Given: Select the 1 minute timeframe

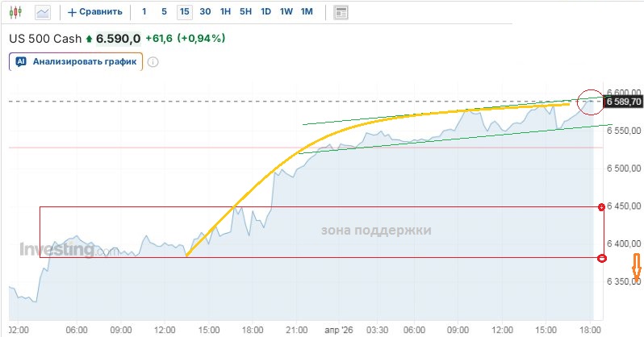Looking at the screenshot, I should 144,12.
